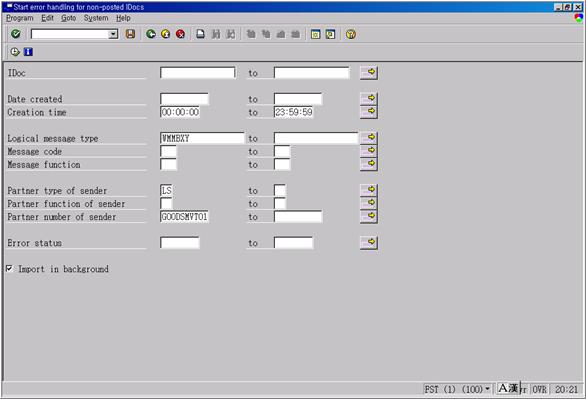586x399 pixels.
Task: Click the Previous page icon
Action: point(266,34)
